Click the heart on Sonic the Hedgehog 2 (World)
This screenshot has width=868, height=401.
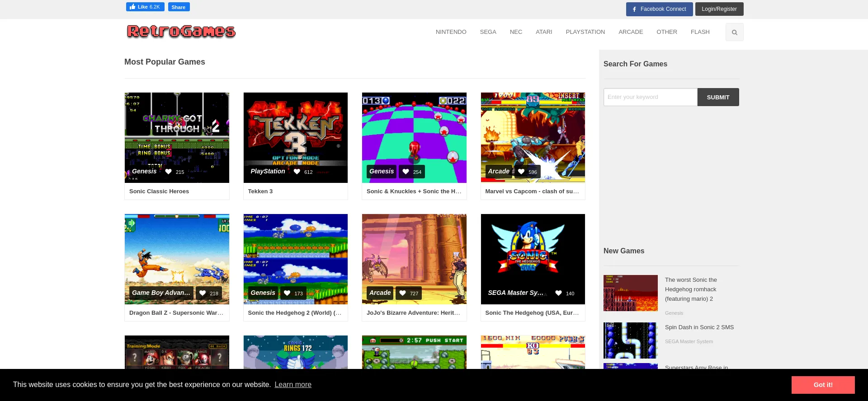[x=287, y=293]
